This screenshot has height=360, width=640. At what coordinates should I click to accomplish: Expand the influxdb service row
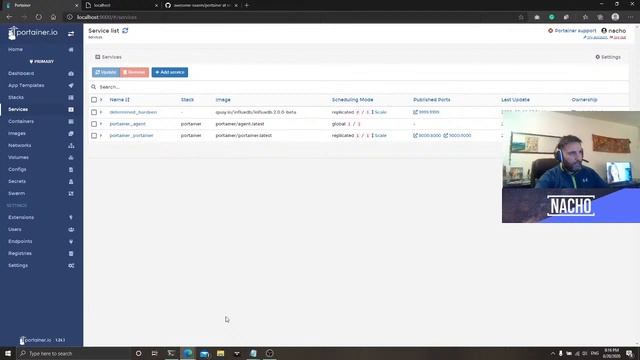(x=101, y=112)
